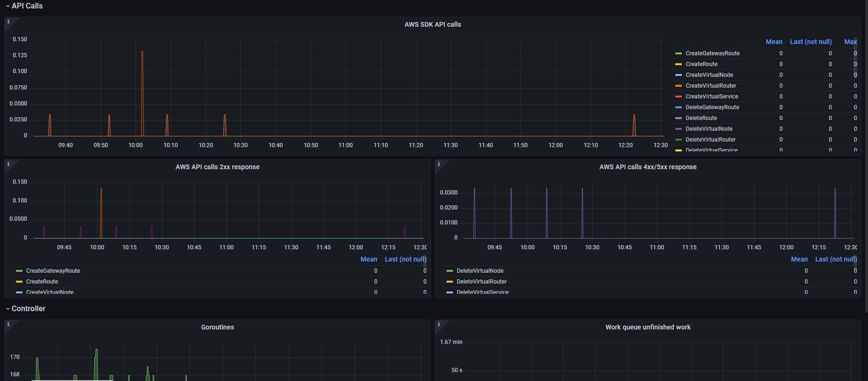Sort 4xx/5xx legend by Last (not null)
868x381 pixels.
tap(836, 259)
